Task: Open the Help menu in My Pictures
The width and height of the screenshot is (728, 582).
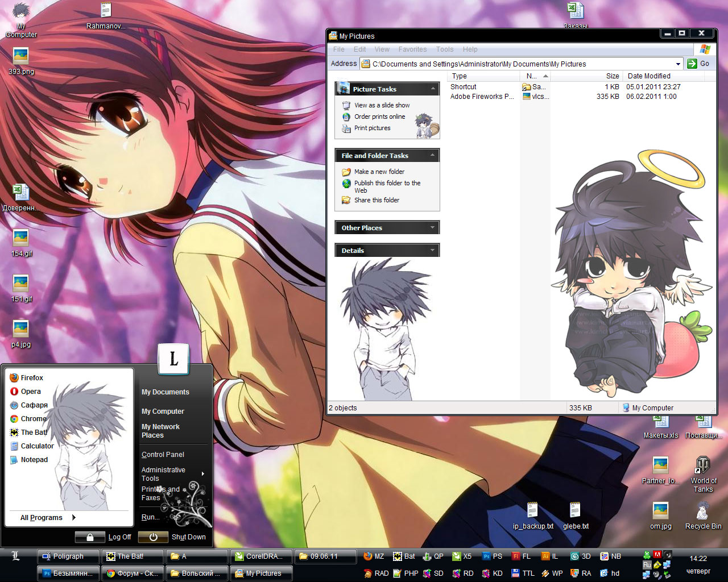Action: pyautogui.click(x=470, y=49)
